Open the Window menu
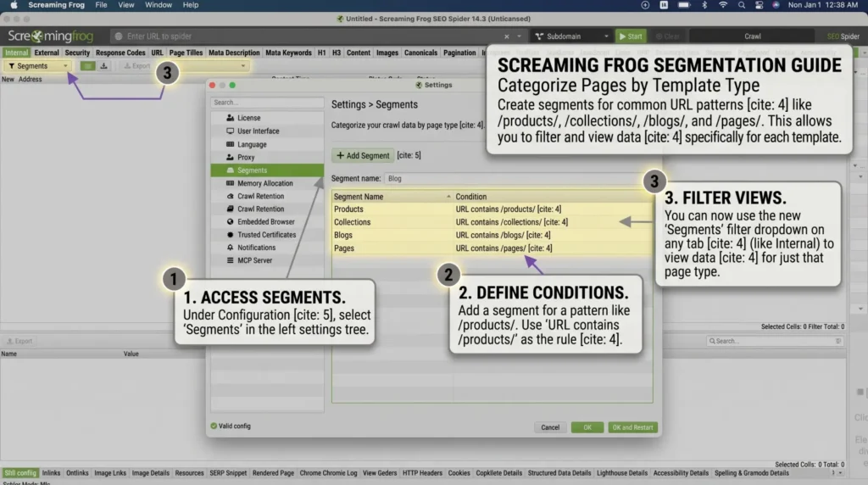The image size is (868, 485). 159,5
